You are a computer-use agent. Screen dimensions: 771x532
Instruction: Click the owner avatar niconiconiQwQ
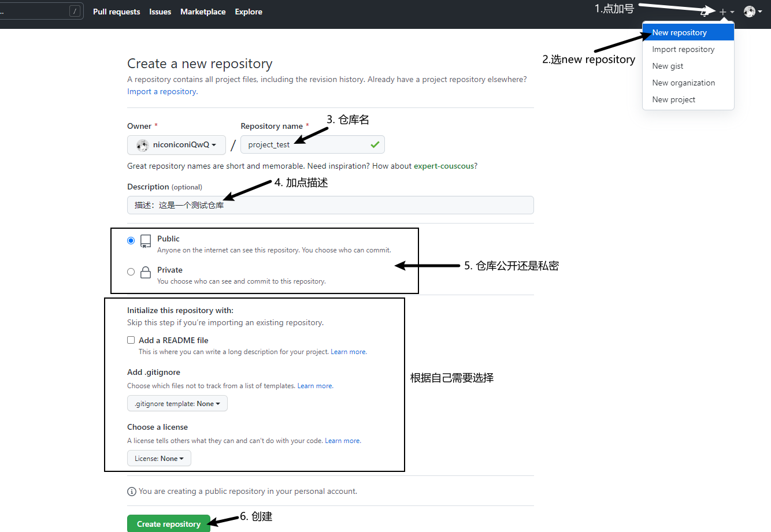[x=142, y=145]
